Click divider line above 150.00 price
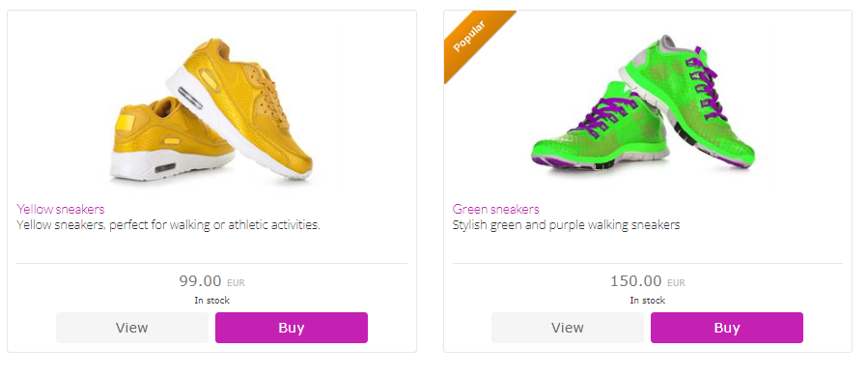The width and height of the screenshot is (868, 377). tap(647, 263)
